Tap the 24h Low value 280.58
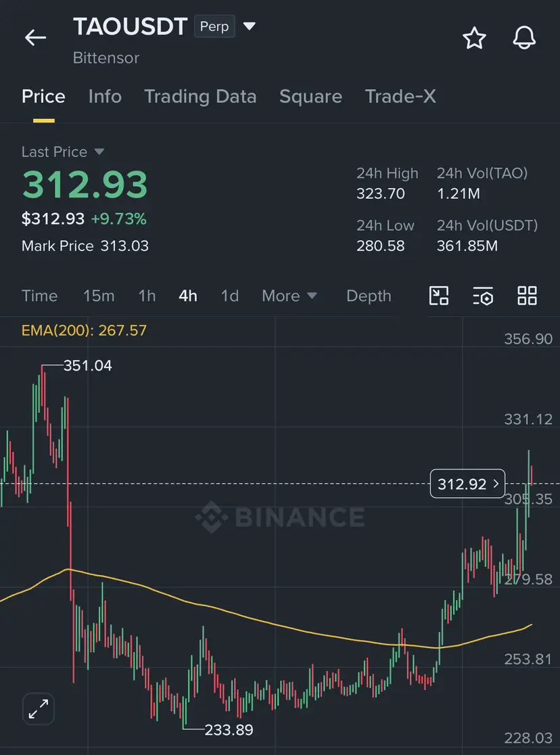 click(x=380, y=246)
